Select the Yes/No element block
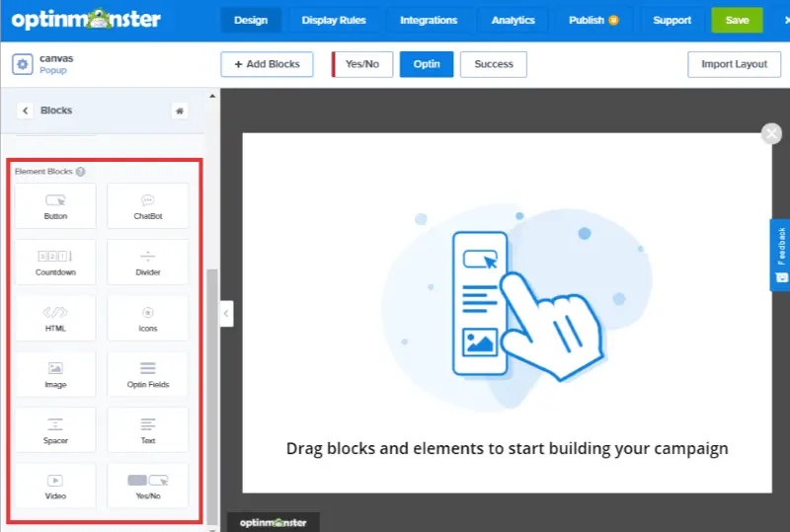Screen dimensions: 790x532 coord(147,486)
